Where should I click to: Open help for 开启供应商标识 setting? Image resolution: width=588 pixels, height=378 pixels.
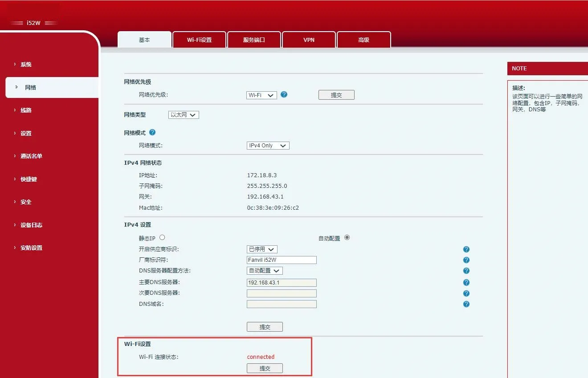click(x=466, y=249)
